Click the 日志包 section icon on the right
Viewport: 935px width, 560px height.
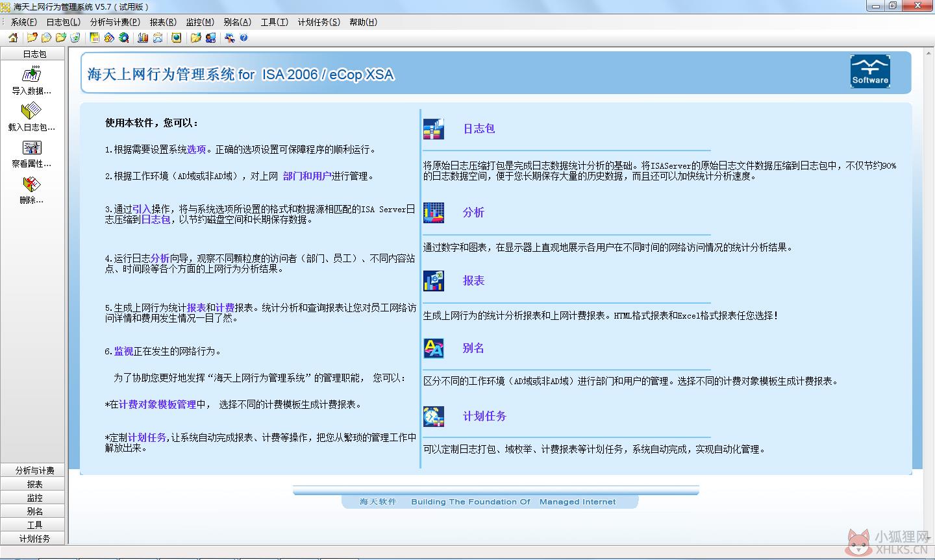coord(434,129)
